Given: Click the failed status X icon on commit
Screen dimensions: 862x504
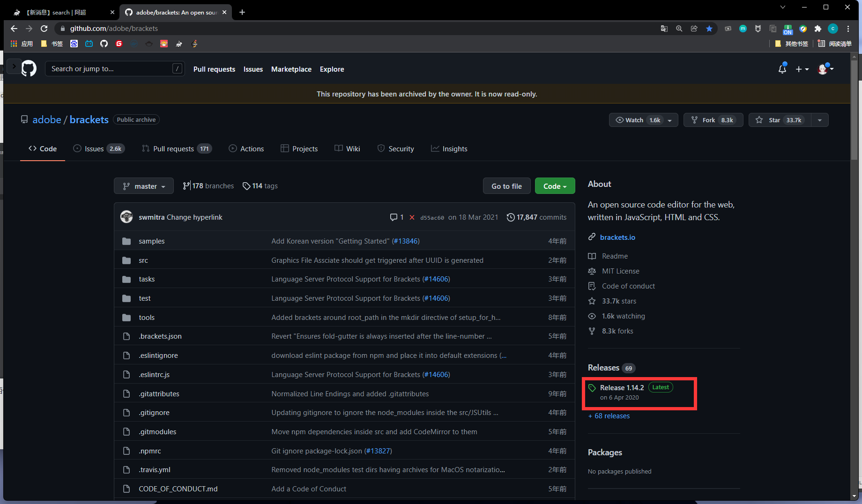Looking at the screenshot, I should click(x=412, y=217).
